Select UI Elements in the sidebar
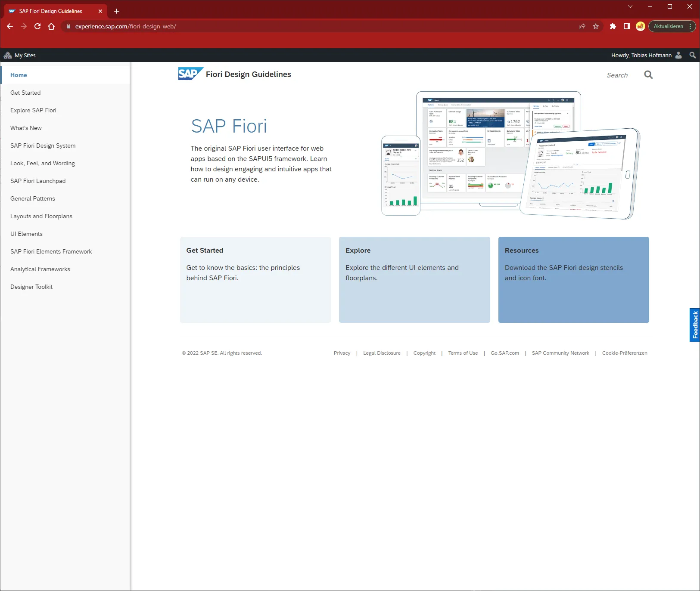The width and height of the screenshot is (700, 591). pyautogui.click(x=26, y=234)
